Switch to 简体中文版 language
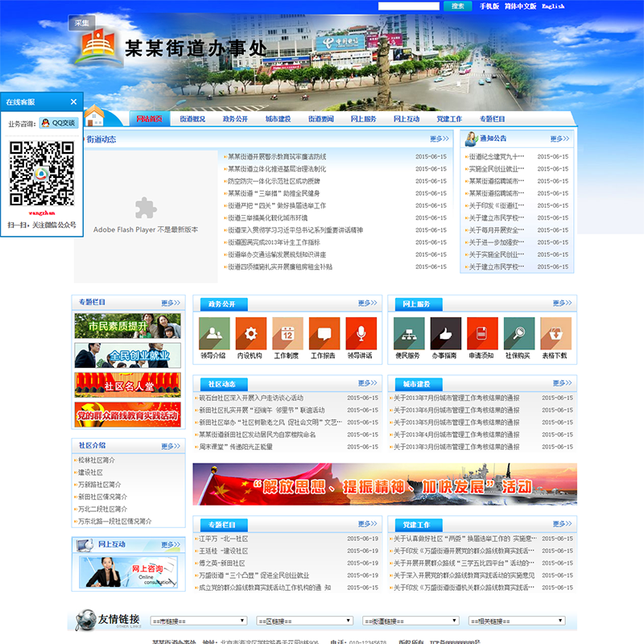 (x=520, y=6)
